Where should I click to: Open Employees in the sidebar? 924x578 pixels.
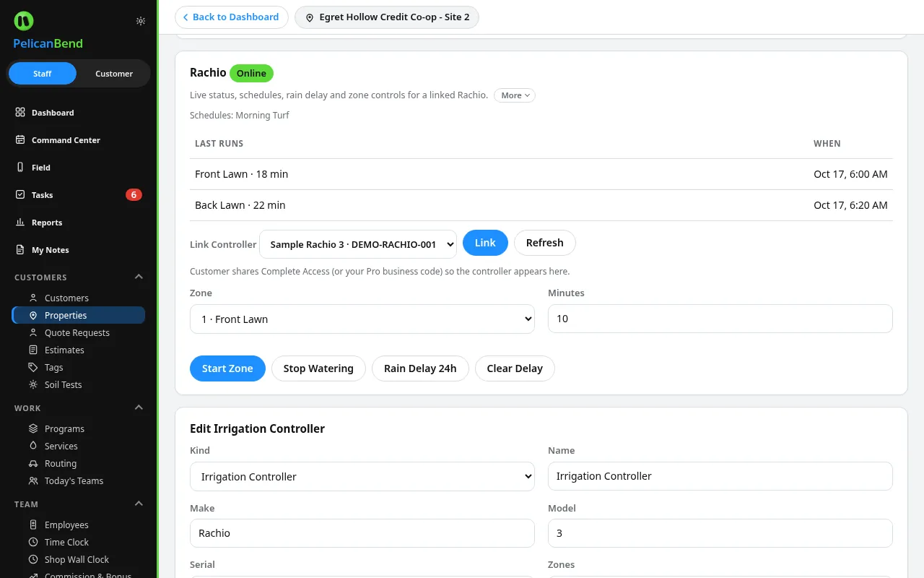click(79, 525)
